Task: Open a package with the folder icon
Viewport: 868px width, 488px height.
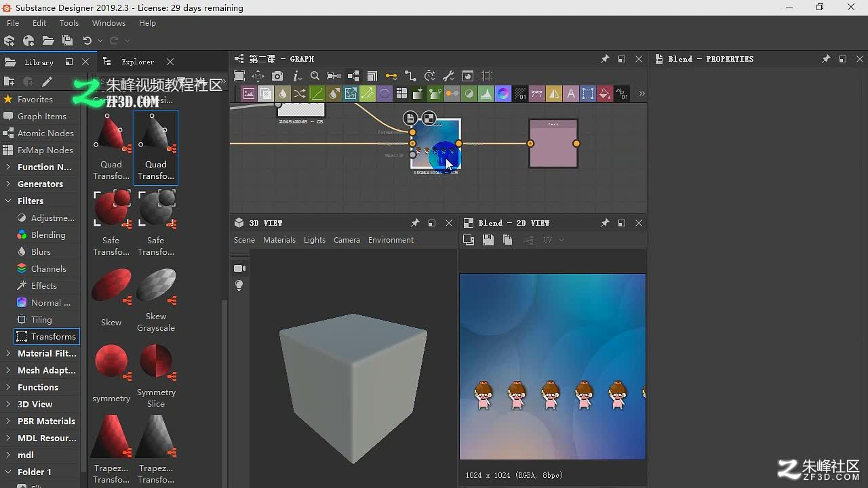Action: (x=47, y=41)
